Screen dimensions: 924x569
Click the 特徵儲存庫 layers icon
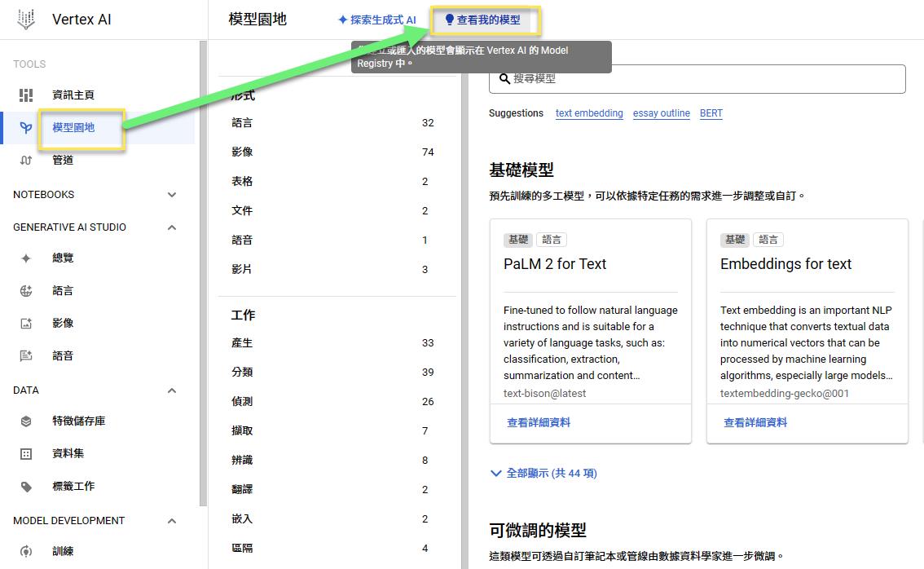click(x=26, y=421)
